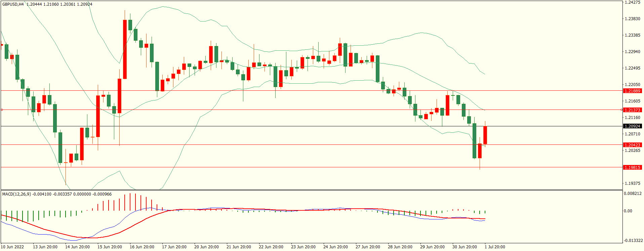Click the 1.22050 price axis value
644x251 pixels.
click(x=632, y=85)
